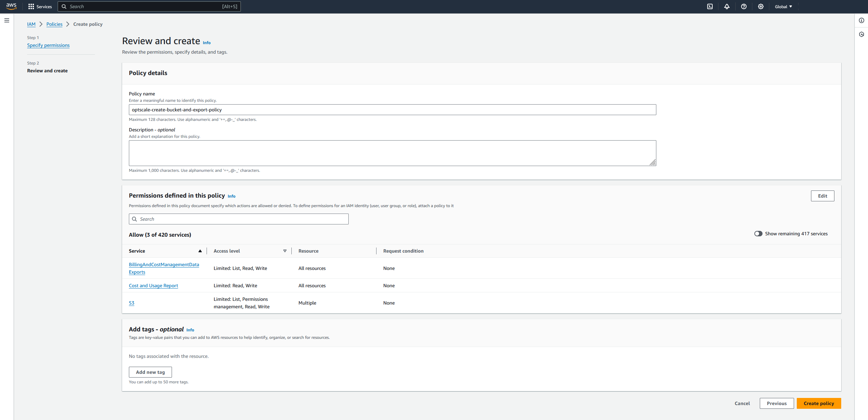Open Cost and Usage Report service link
The height and width of the screenshot is (420, 868).
pyautogui.click(x=153, y=286)
